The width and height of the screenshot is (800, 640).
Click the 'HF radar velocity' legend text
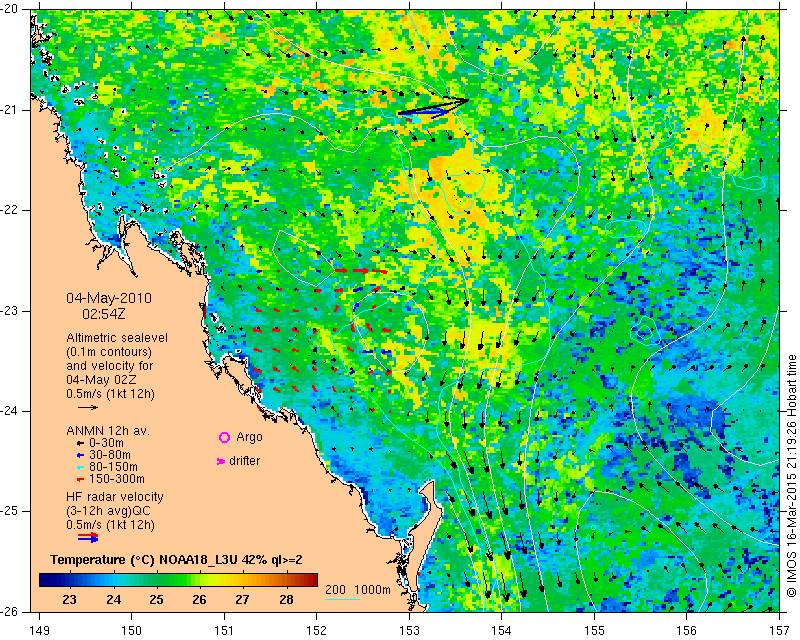115,497
